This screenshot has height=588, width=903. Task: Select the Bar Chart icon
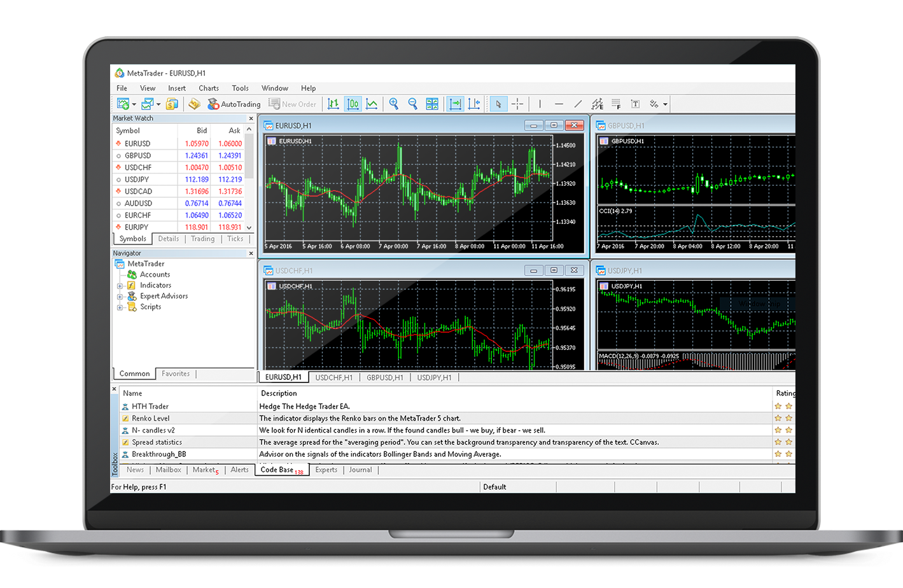tap(333, 104)
